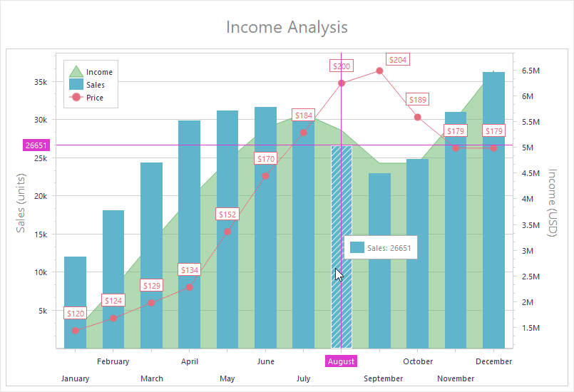Click the $179 label above November
Image resolution: width=574 pixels, height=392 pixels.
coord(456,130)
